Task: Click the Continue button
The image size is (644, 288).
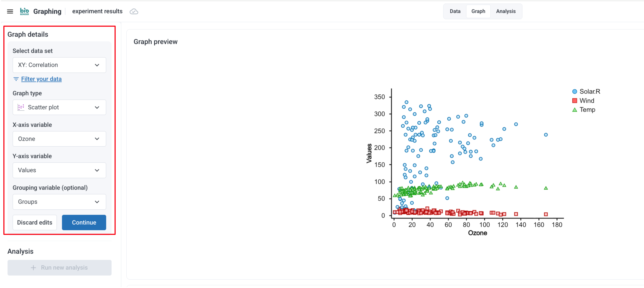Action: 84,222
